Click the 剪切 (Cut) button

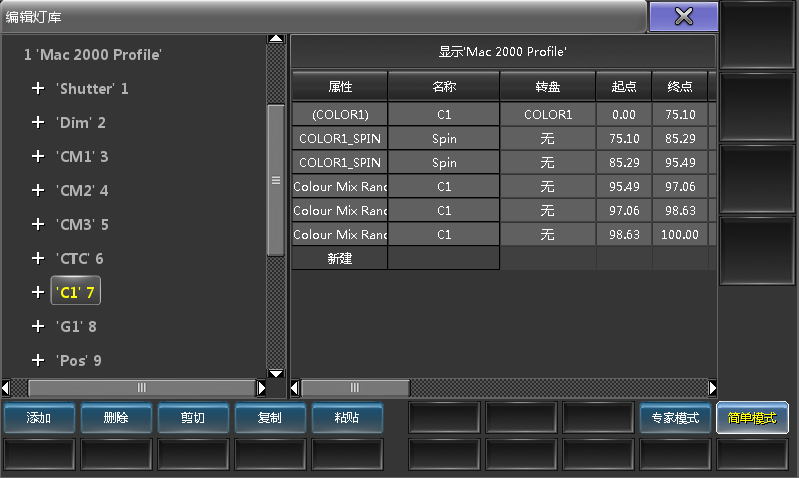(x=193, y=418)
